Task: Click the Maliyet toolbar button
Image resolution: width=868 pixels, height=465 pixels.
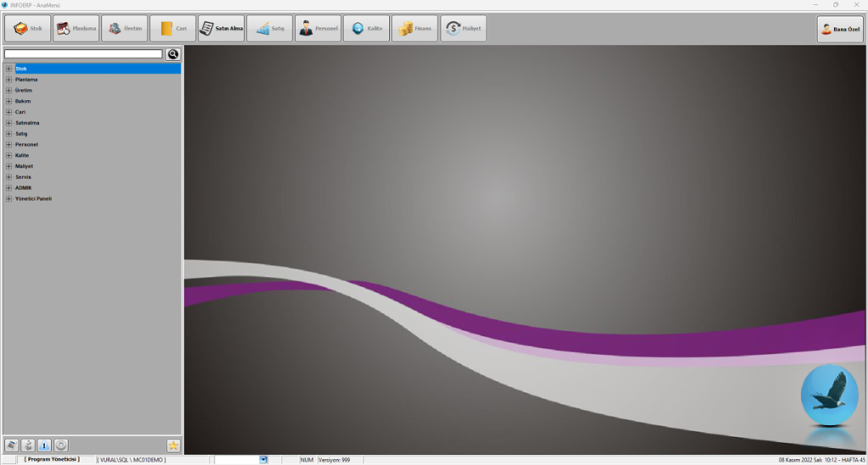Action: (463, 29)
